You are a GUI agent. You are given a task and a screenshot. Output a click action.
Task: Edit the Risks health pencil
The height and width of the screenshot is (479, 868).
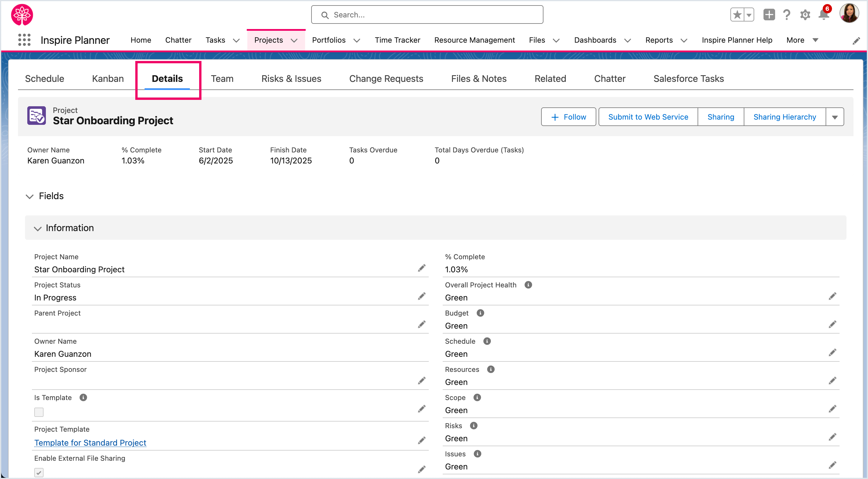tap(832, 437)
